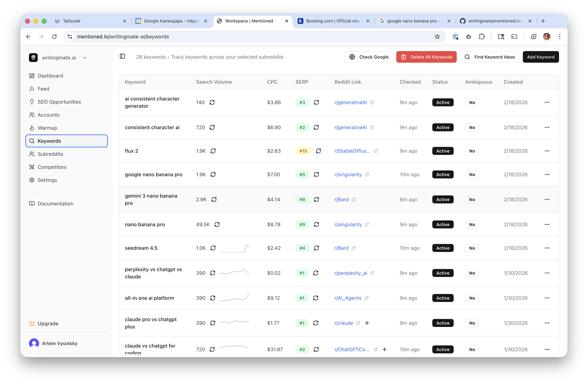This screenshot has width=588, height=384.
Task: Toggle Ambiguous No for all-in one ai platform
Action: coord(472,298)
